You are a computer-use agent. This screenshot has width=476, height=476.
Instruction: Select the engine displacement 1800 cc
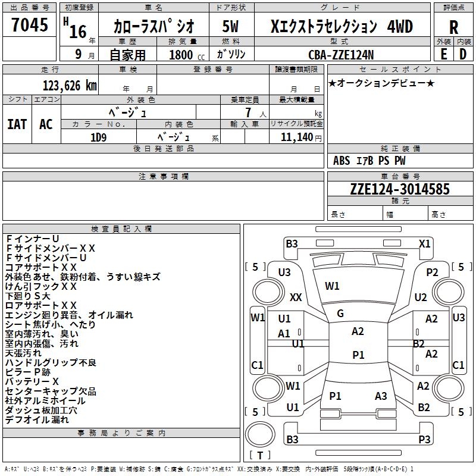click(187, 55)
